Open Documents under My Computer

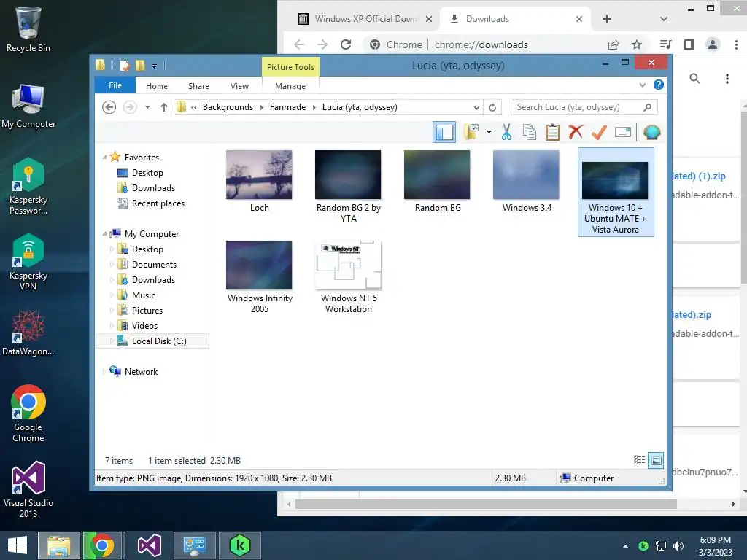(x=147, y=264)
